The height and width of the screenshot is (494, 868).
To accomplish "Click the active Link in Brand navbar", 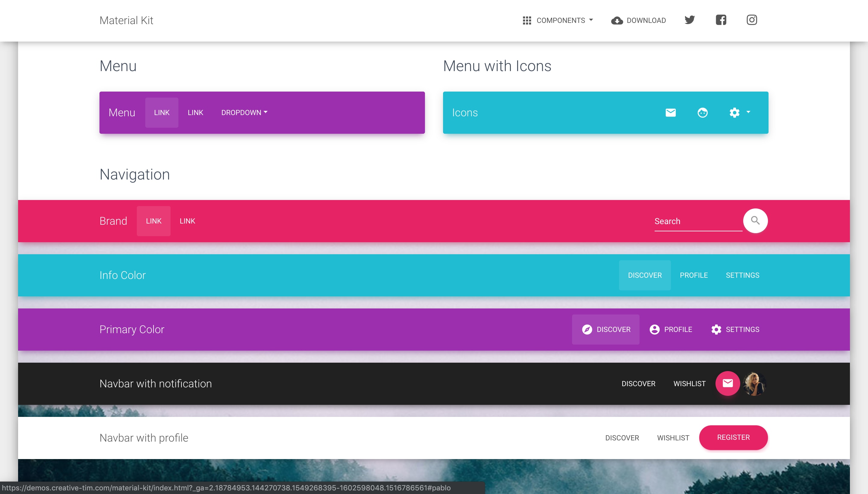I will 153,221.
